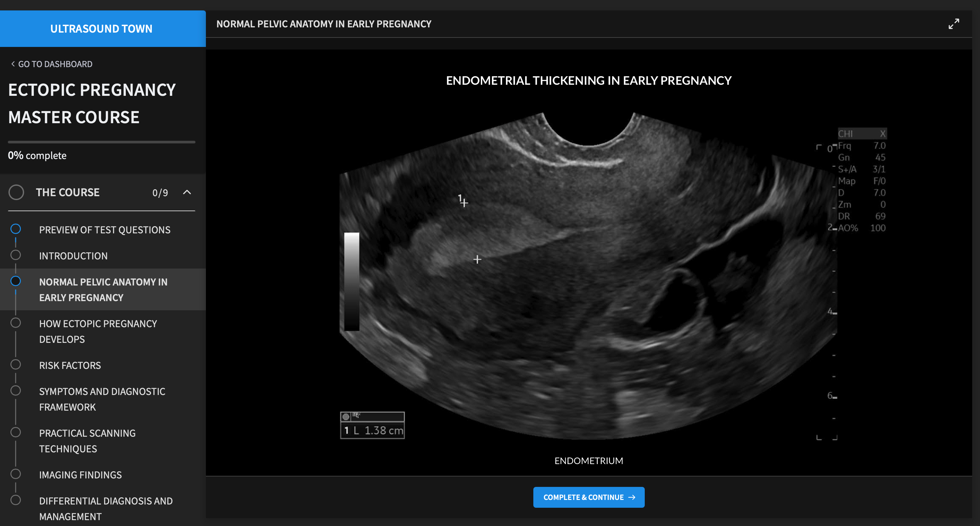Click the AO% 100 setting text

click(x=862, y=228)
